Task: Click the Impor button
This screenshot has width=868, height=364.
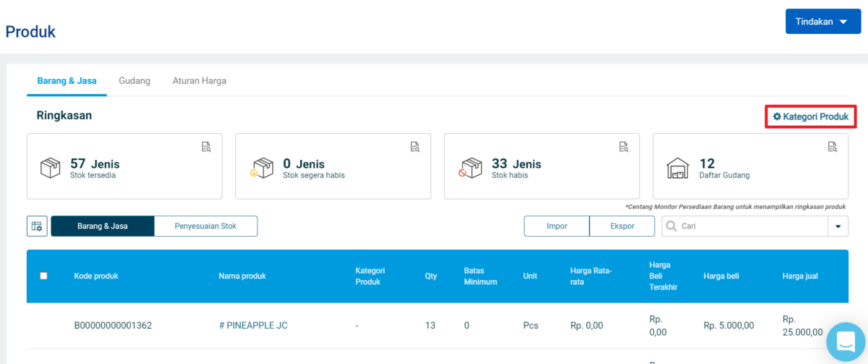Action: tap(556, 227)
